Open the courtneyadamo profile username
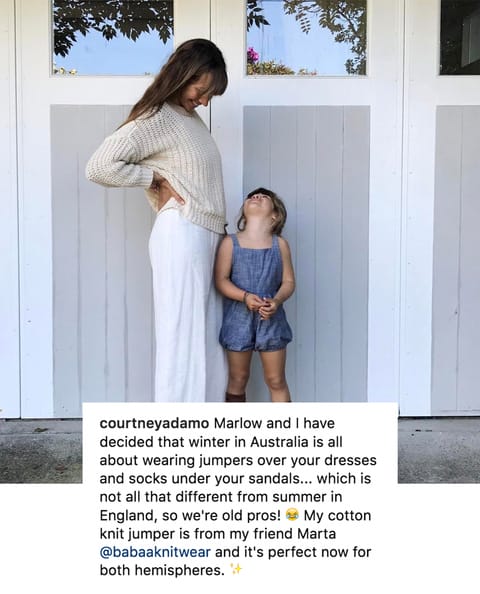The image size is (480, 594). pos(155,424)
